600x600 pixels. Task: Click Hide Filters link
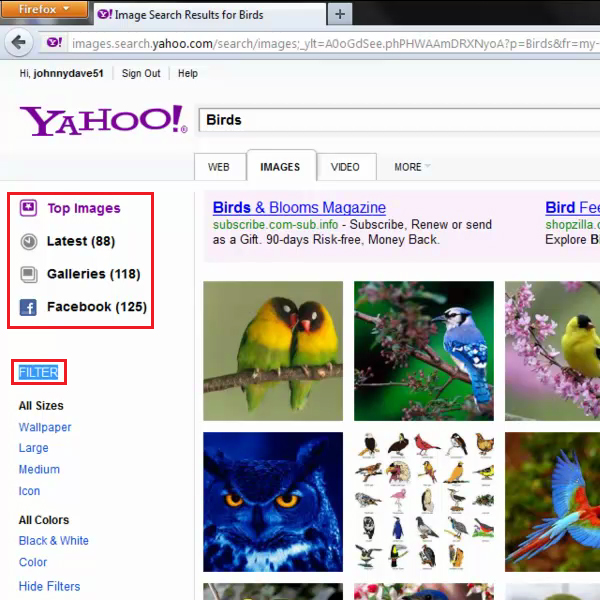point(49,586)
